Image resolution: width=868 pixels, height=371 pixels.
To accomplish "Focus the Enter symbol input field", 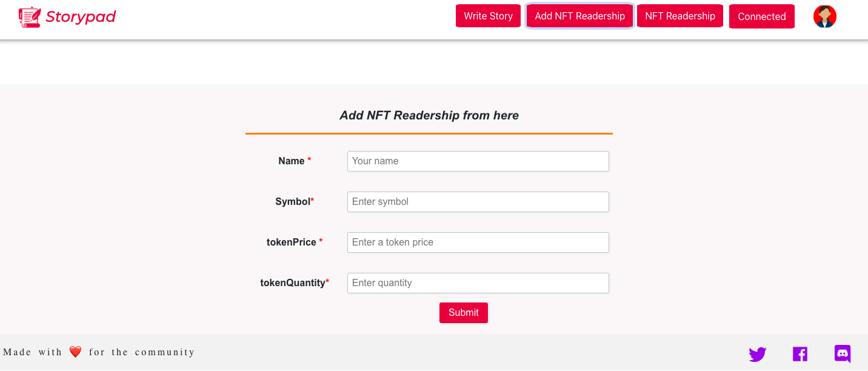I will point(478,202).
